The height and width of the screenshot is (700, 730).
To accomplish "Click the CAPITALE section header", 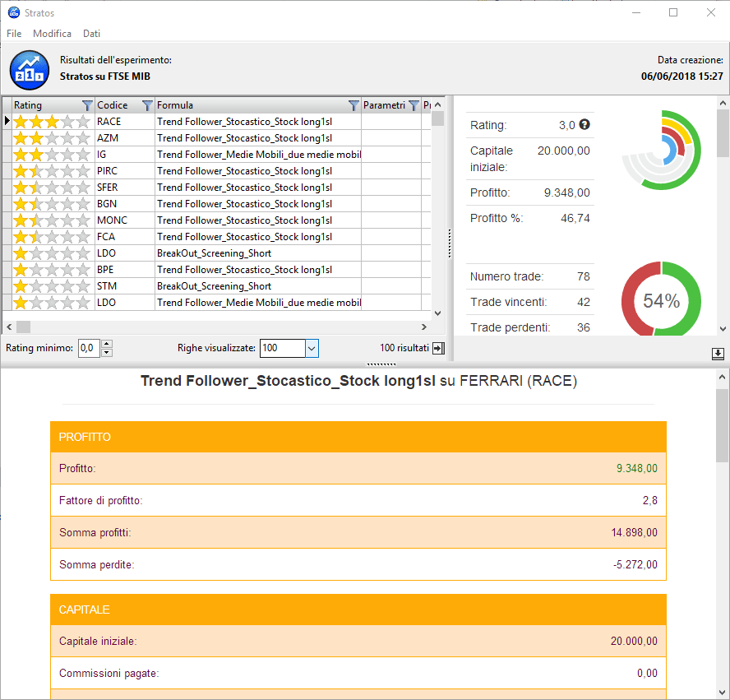I will (x=358, y=610).
